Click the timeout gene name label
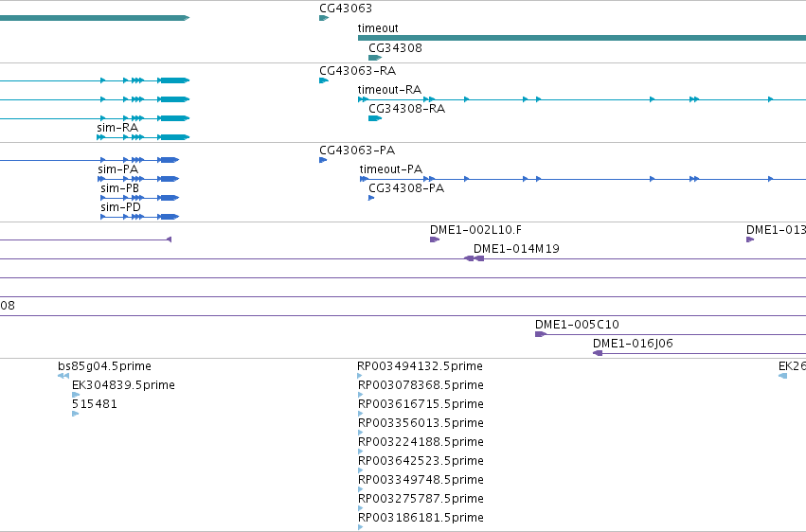The image size is (806, 532). click(378, 28)
